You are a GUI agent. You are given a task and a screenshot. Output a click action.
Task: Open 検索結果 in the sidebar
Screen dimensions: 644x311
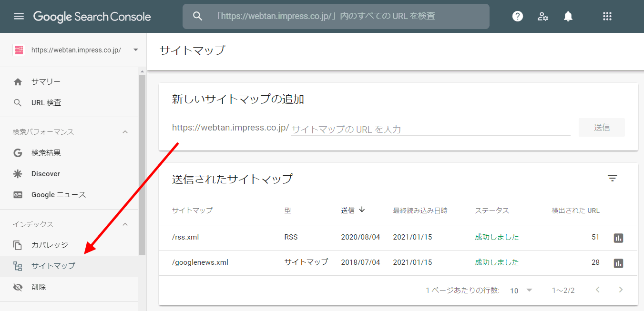pyautogui.click(x=69, y=153)
